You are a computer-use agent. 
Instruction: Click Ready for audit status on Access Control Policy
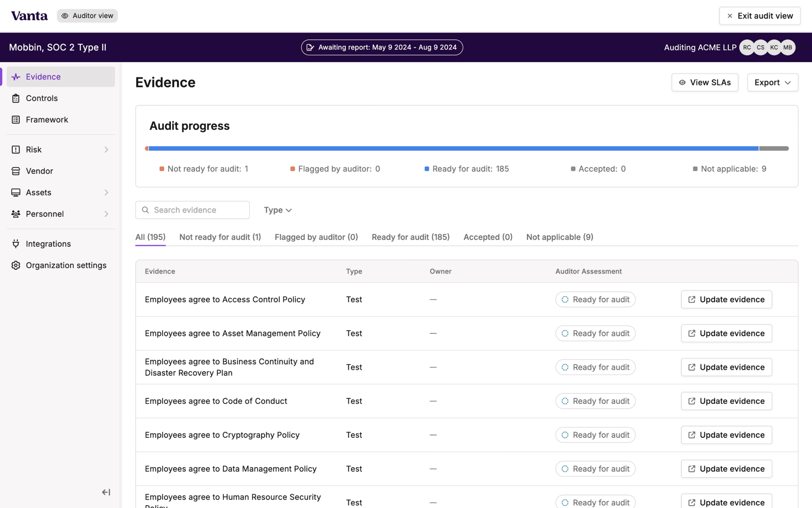coord(595,299)
